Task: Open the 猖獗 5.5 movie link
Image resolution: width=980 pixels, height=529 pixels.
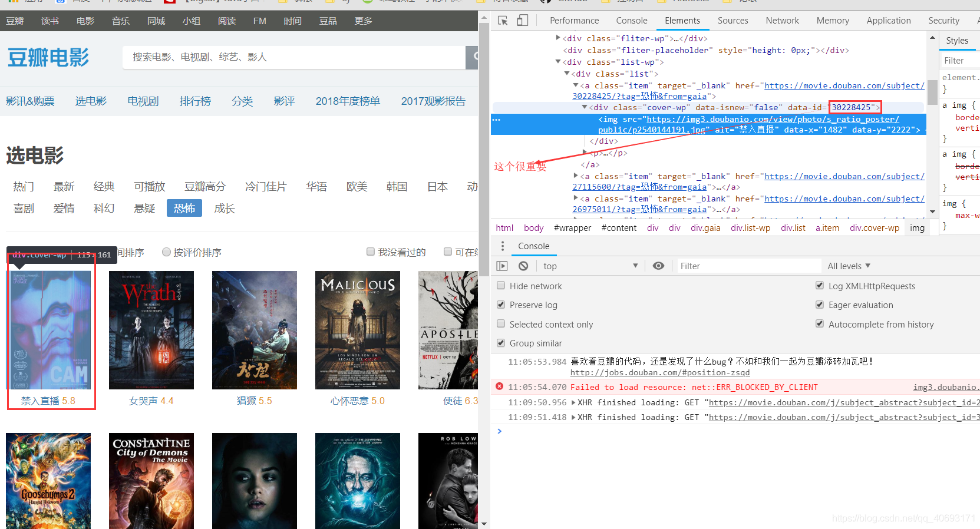Action: [x=254, y=401]
